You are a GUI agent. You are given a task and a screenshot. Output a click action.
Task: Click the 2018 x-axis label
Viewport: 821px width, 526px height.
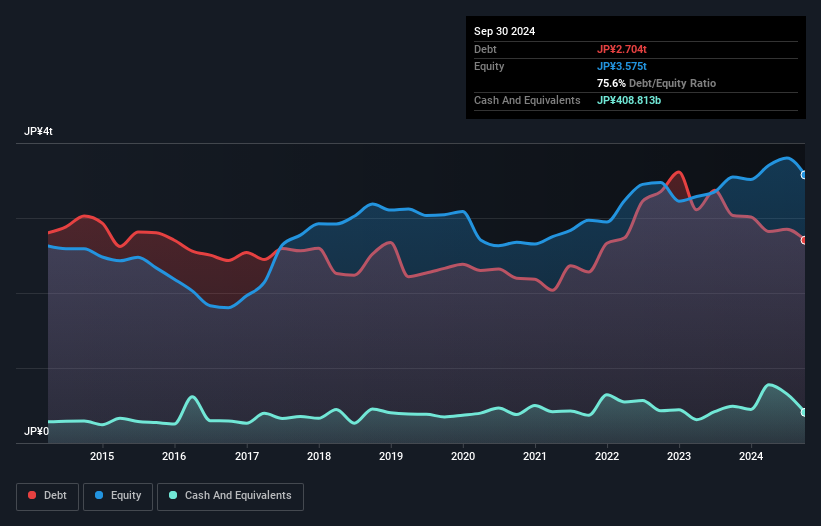click(x=319, y=456)
